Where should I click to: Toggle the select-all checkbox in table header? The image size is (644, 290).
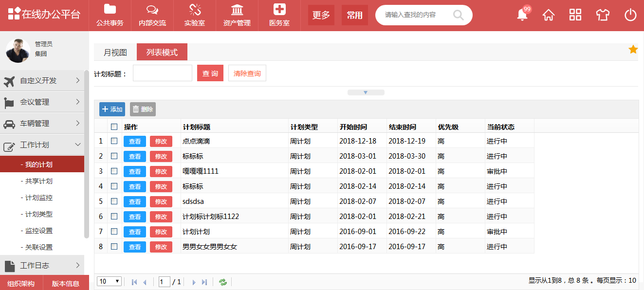114,127
